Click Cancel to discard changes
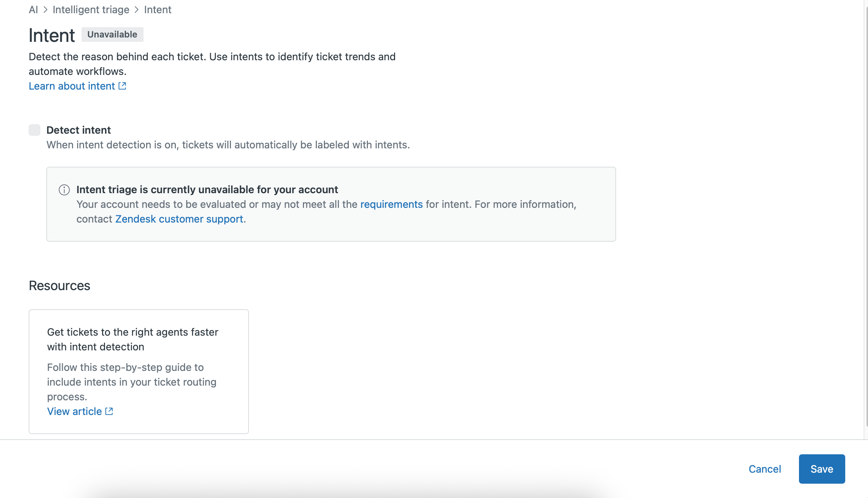 (x=764, y=469)
